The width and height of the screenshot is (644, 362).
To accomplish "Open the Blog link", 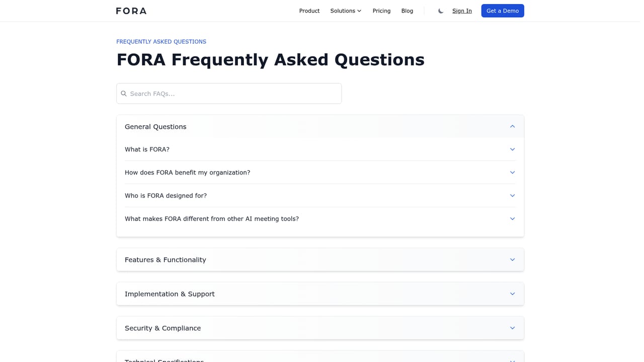I will (407, 11).
